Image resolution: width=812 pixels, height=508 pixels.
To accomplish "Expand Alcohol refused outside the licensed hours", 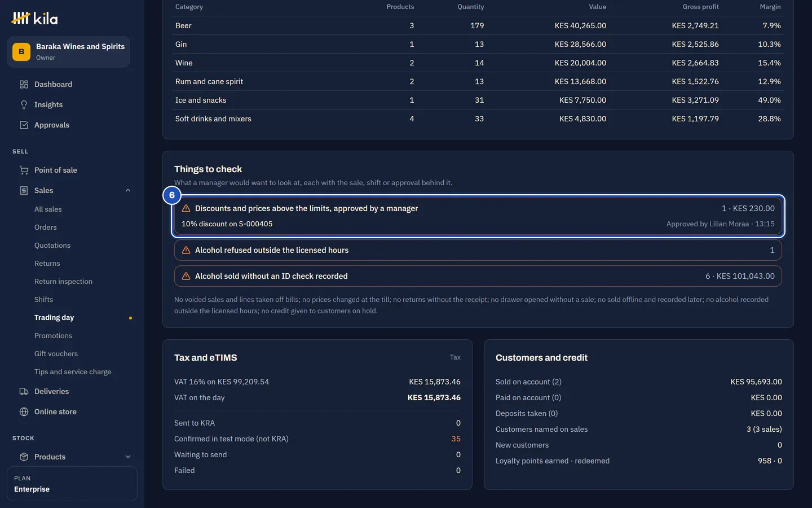I will point(478,251).
